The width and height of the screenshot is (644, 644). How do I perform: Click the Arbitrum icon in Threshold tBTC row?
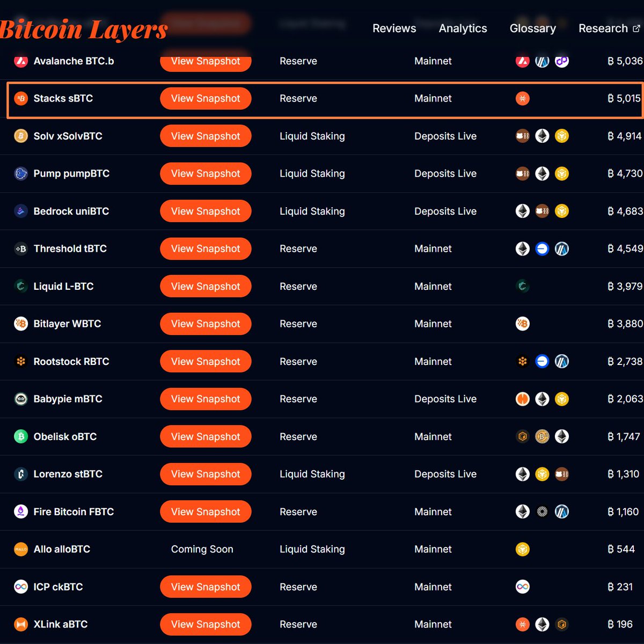click(x=562, y=249)
